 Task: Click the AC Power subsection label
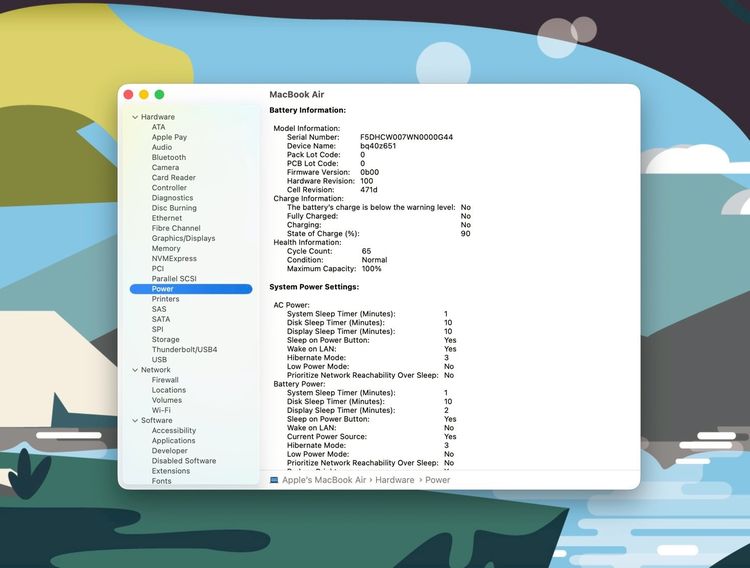click(x=292, y=305)
